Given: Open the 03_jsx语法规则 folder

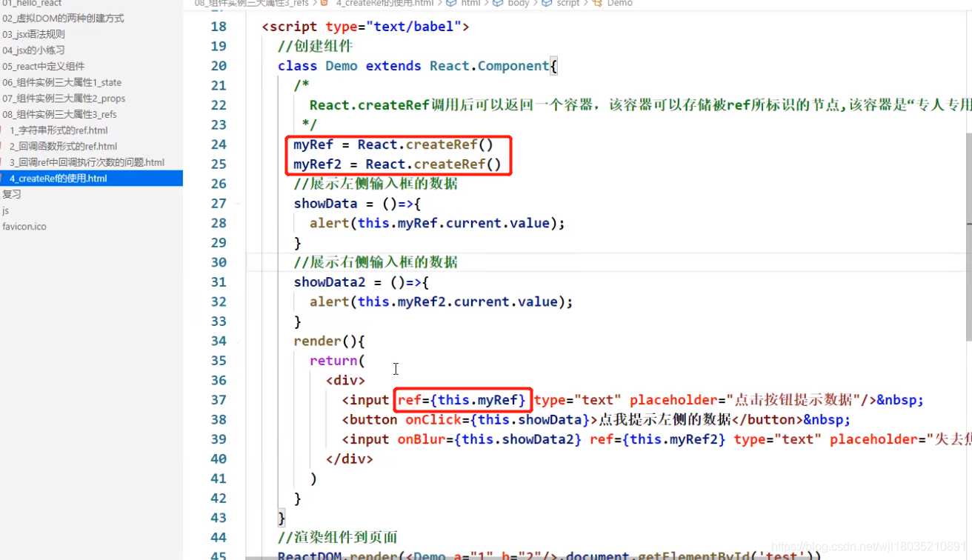Looking at the screenshot, I should (33, 34).
